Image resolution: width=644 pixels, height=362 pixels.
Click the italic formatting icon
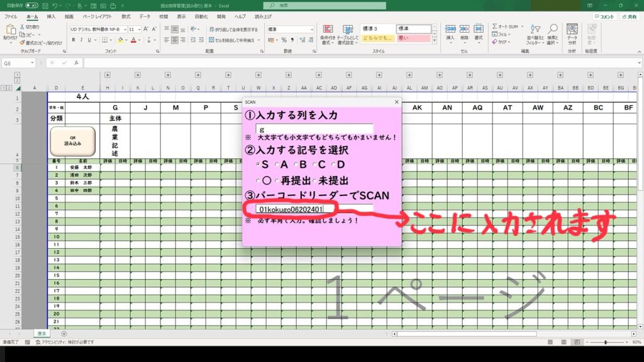point(82,40)
